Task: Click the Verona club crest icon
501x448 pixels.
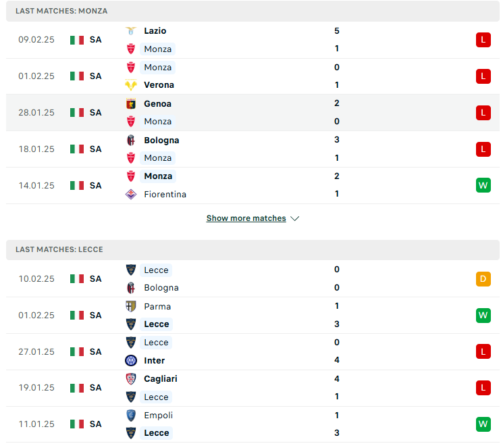Action: click(131, 85)
